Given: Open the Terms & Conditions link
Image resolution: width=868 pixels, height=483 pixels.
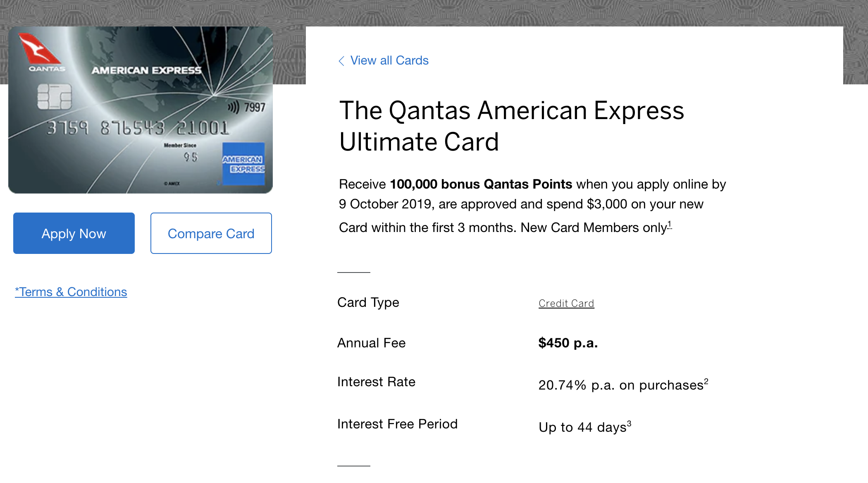Looking at the screenshot, I should pyautogui.click(x=71, y=292).
